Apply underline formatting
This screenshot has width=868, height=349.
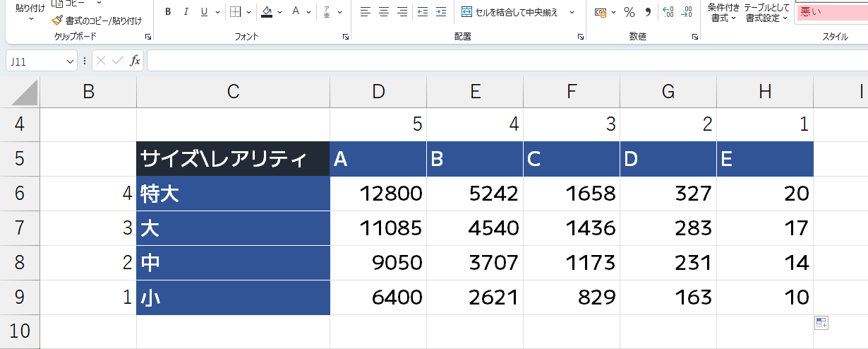coord(204,11)
